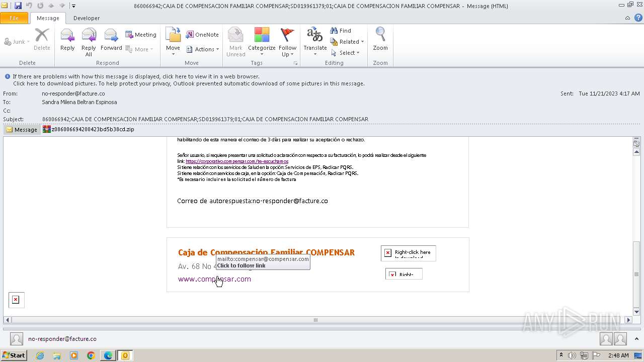Open the Follow Up flag menu
This screenshot has height=362, width=644.
[x=287, y=42]
